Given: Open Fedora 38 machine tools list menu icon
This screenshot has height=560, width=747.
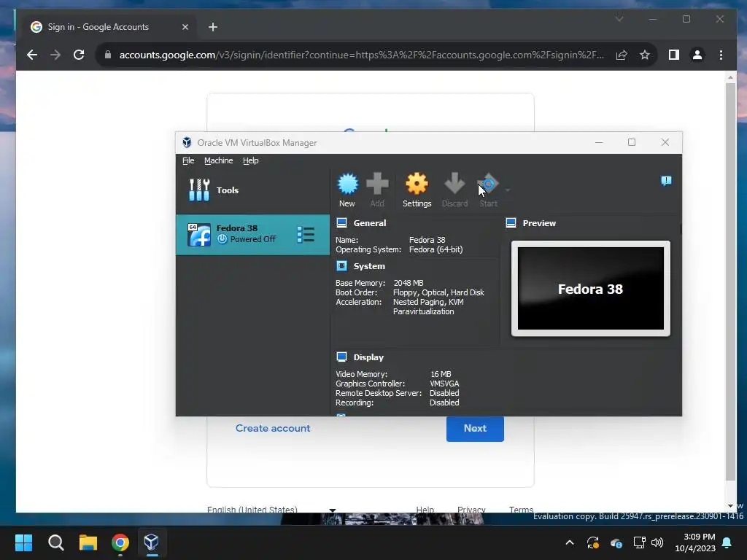Looking at the screenshot, I should click(306, 234).
